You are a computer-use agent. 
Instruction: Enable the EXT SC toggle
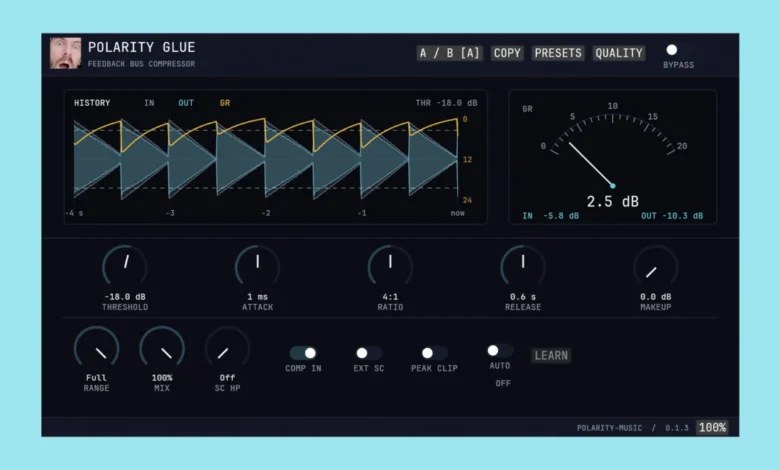tap(369, 353)
